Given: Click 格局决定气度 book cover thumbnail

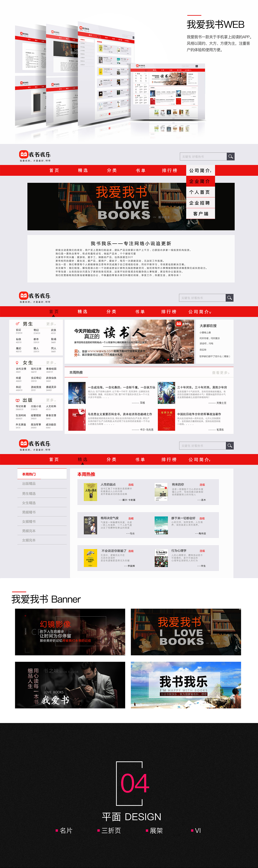Looking at the screenshot, I should 90,525.
